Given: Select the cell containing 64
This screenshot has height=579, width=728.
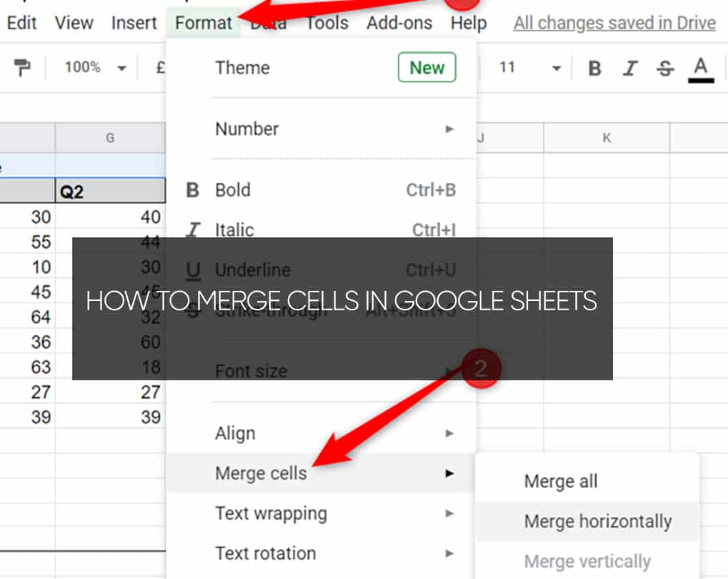Looking at the screenshot, I should (x=27, y=317).
